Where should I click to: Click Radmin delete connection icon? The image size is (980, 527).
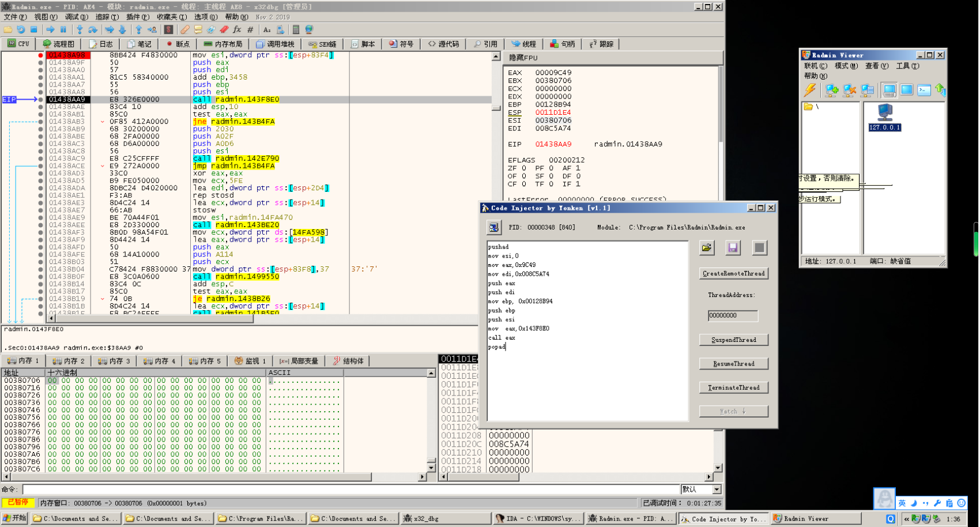click(x=849, y=90)
